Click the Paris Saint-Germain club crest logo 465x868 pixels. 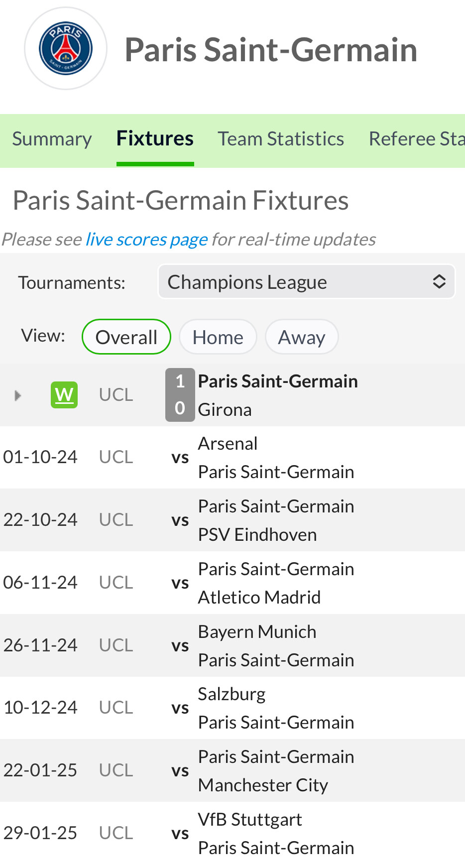point(66,48)
